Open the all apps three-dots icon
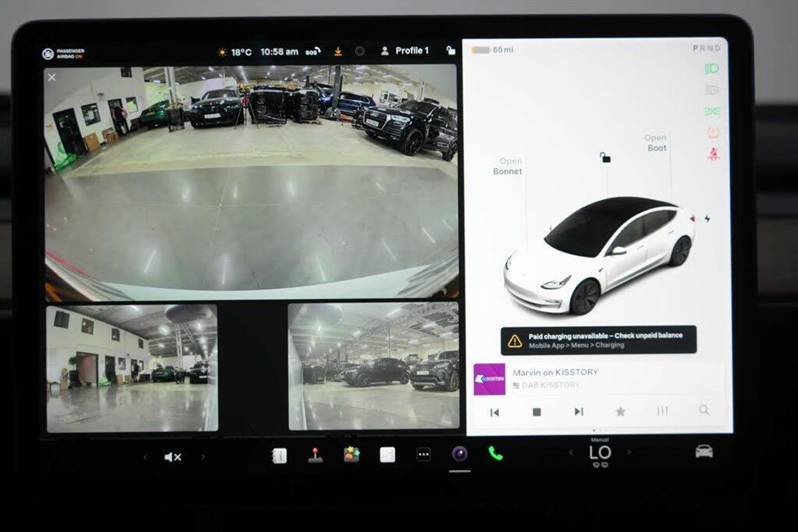798x532 pixels. point(423,454)
